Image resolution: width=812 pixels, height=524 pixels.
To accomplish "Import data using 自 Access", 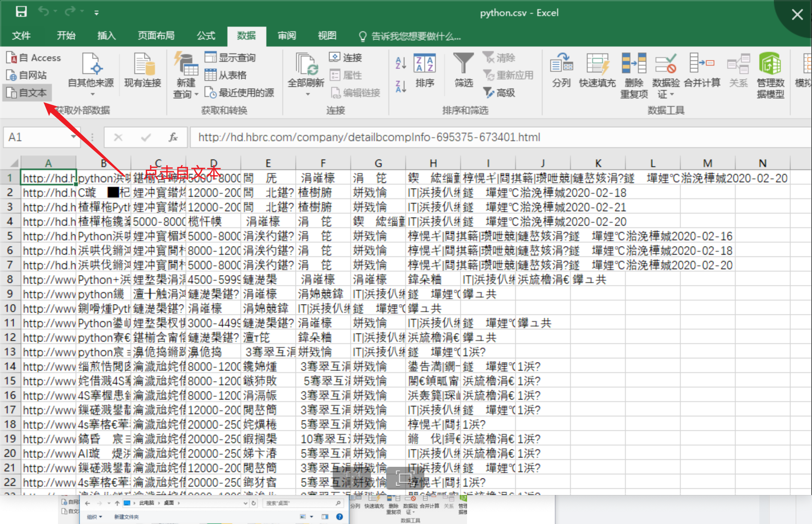I will pyautogui.click(x=34, y=58).
